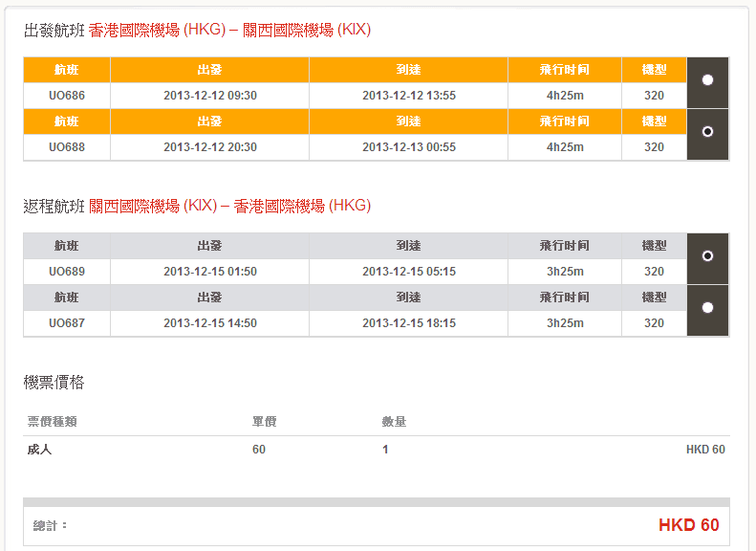Screen dimensions: 756x551
Task: Click flight number UO687 cell
Action: coord(67,323)
